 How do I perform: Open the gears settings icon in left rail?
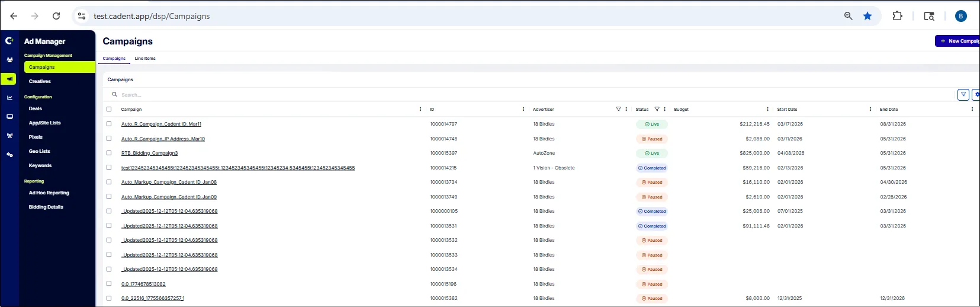pyautogui.click(x=9, y=155)
